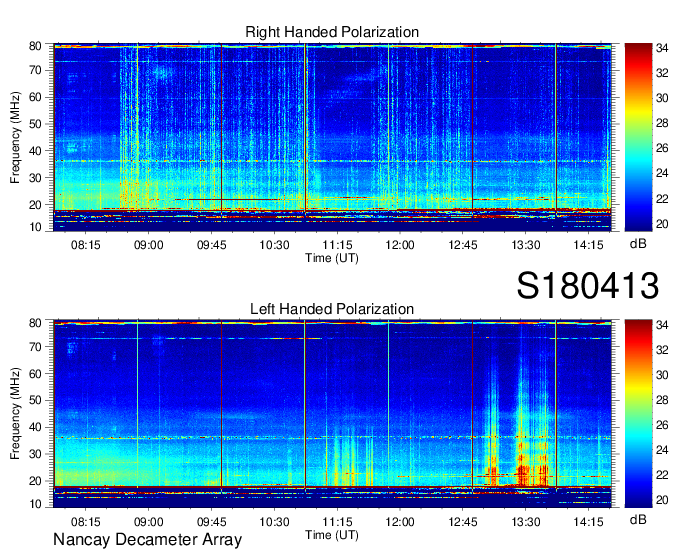Click the 09:45 tick on Right Handed time axis
680x552 pixels.
point(212,245)
